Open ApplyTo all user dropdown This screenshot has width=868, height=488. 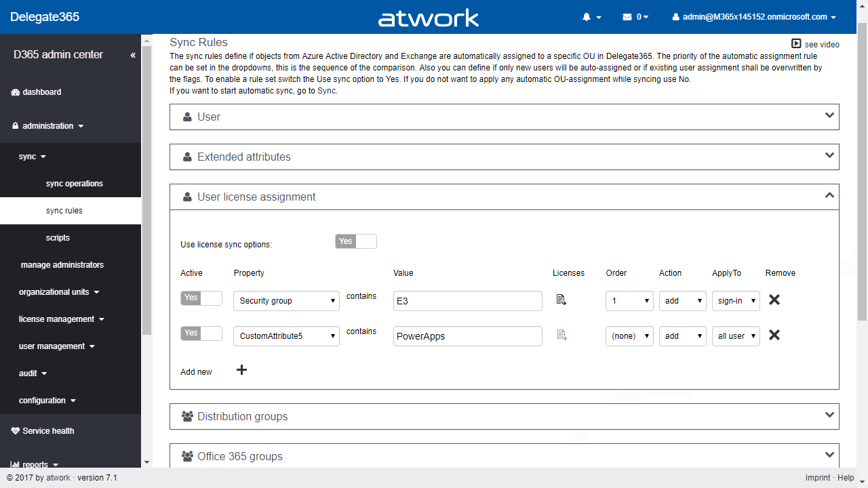[x=736, y=336]
